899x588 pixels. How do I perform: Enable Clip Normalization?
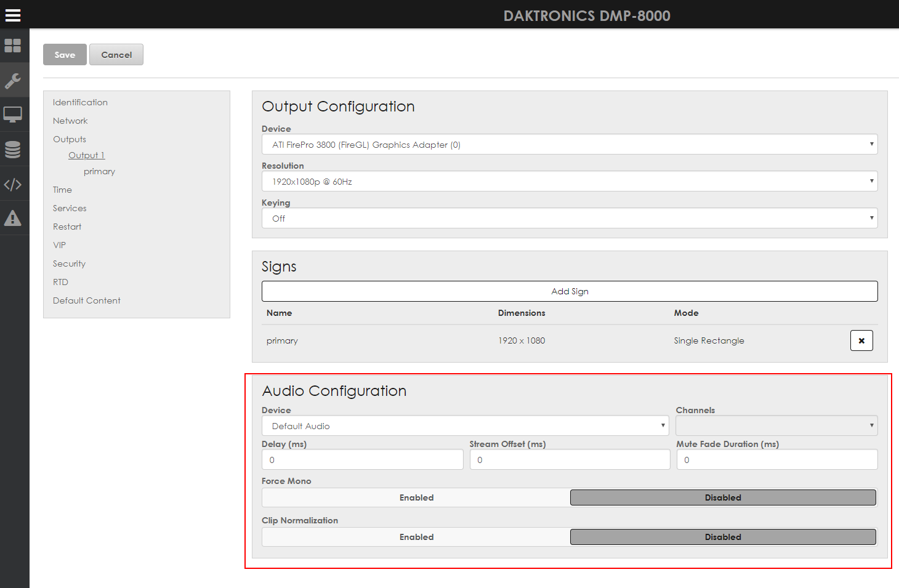point(416,537)
